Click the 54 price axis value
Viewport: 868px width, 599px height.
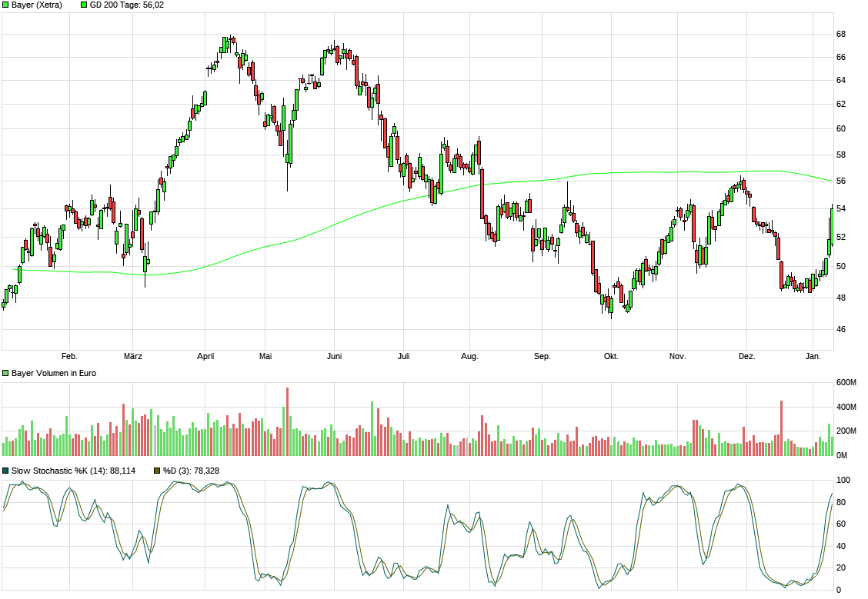click(841, 209)
